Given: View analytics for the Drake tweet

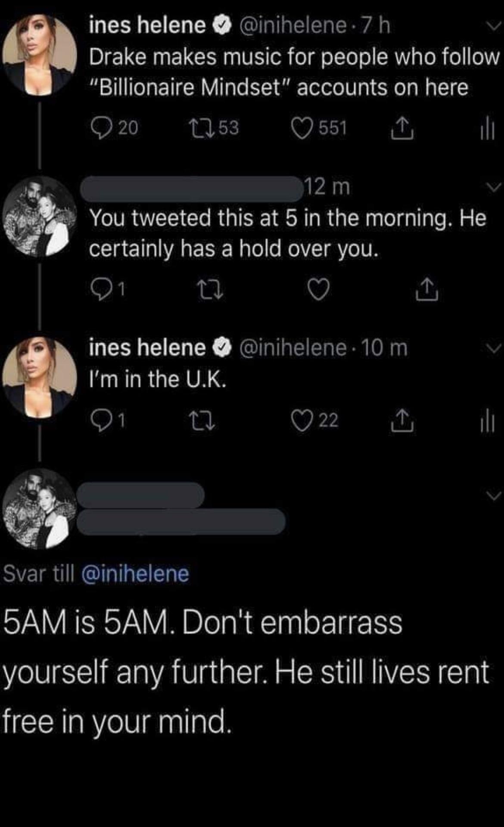Looking at the screenshot, I should [x=487, y=127].
